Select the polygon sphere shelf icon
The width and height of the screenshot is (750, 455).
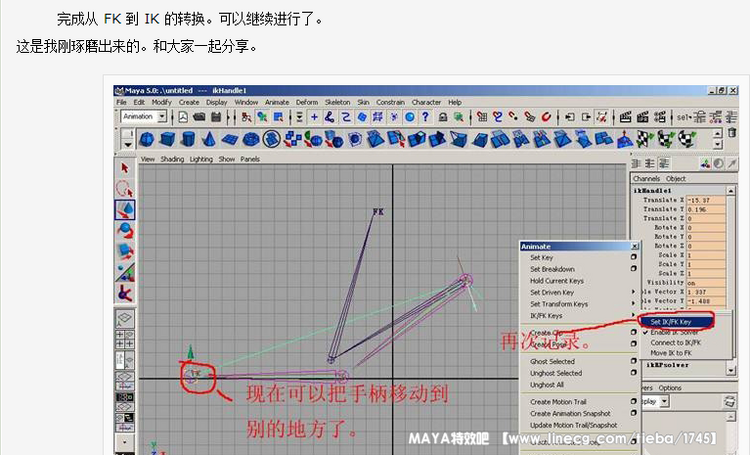point(146,139)
